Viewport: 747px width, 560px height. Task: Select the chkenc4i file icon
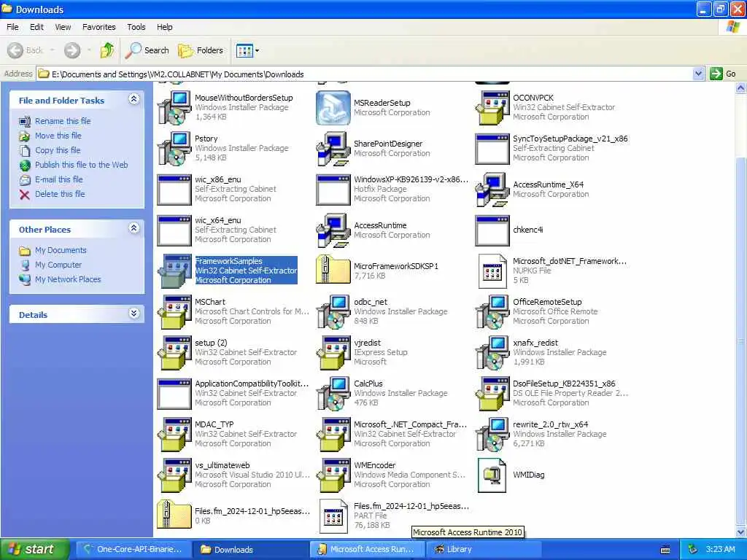(492, 230)
